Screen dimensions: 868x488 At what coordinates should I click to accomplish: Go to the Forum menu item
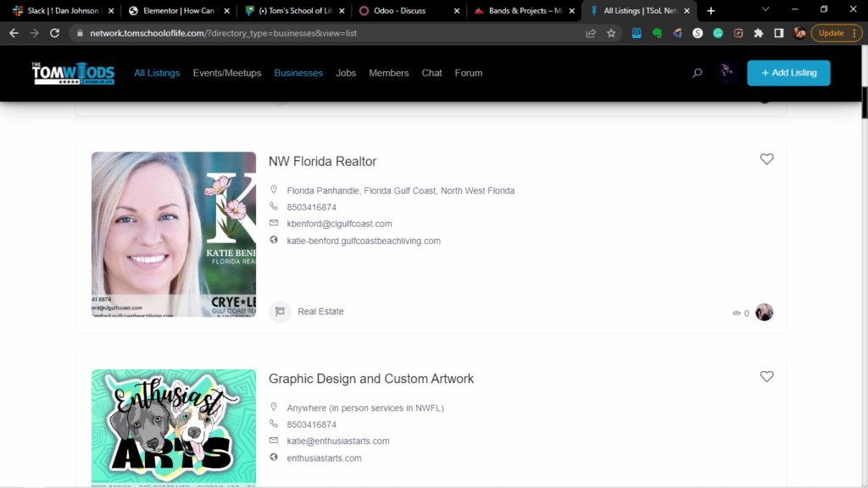coord(468,73)
